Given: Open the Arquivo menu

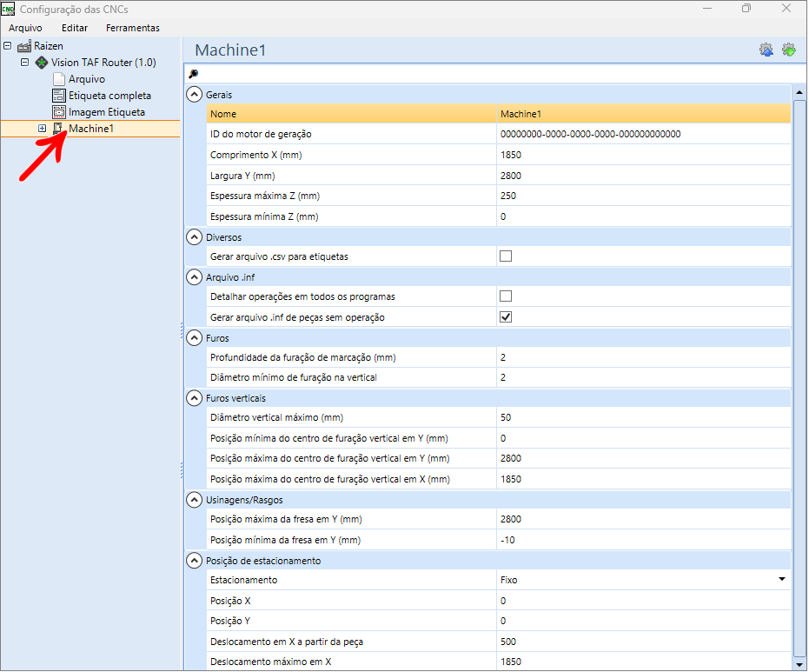Looking at the screenshot, I should point(25,28).
